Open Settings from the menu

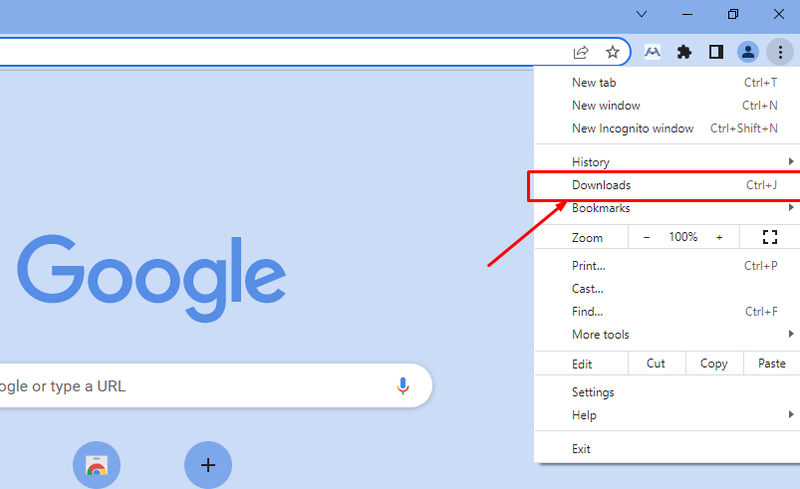pyautogui.click(x=667, y=393)
